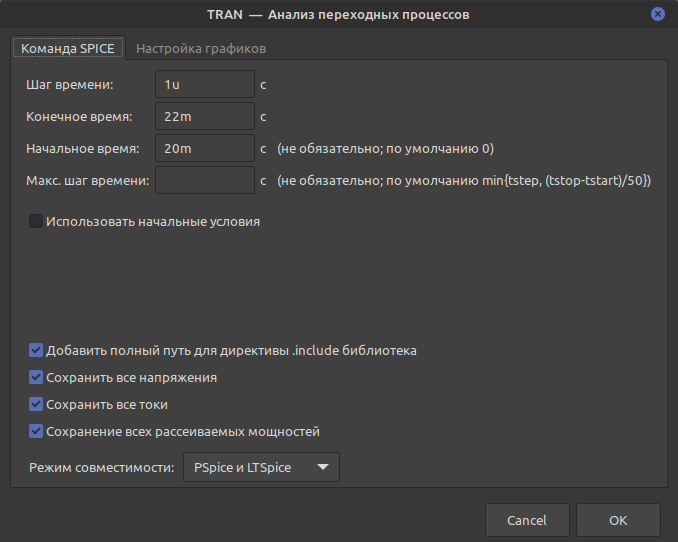Click the empty Макс. шаг времени field

[x=205, y=181]
